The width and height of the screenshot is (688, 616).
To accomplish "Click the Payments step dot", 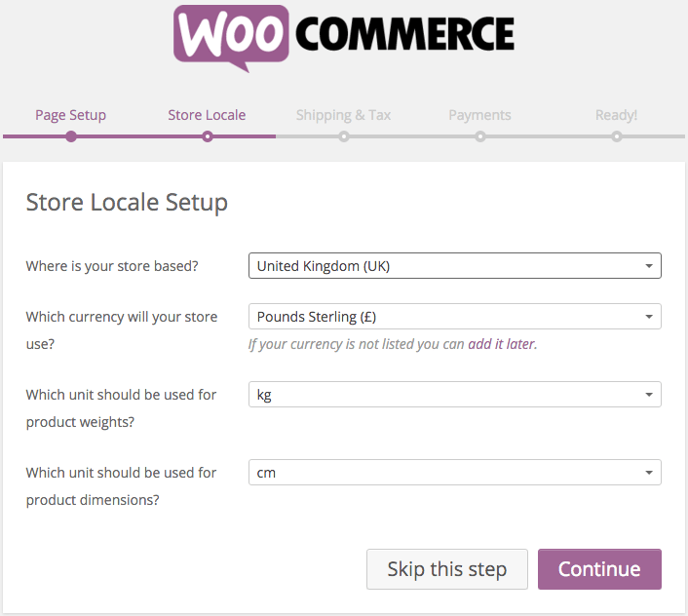I will [x=480, y=136].
